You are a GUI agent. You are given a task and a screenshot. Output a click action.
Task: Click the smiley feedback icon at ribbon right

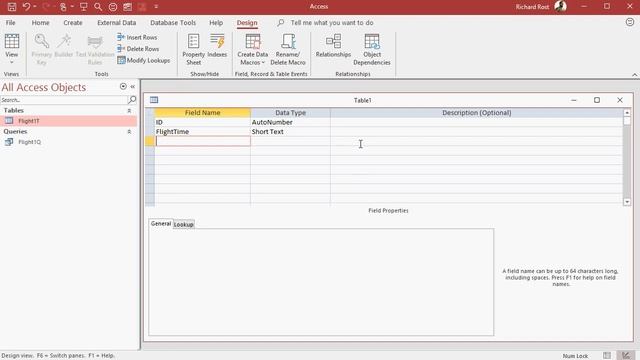(630, 22)
